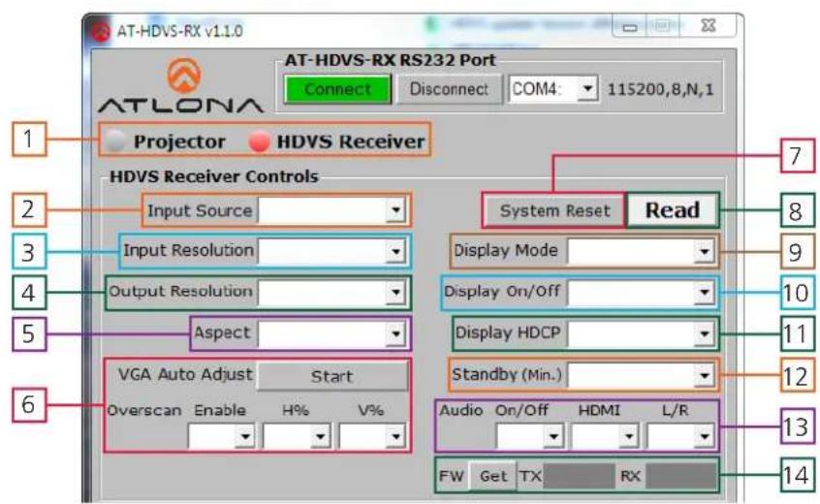Click the Read button
The height and width of the screenshot is (504, 820).
672,210
